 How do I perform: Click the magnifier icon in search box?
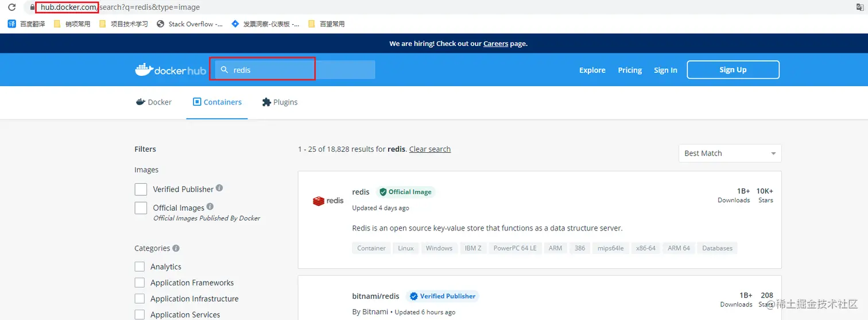click(224, 70)
